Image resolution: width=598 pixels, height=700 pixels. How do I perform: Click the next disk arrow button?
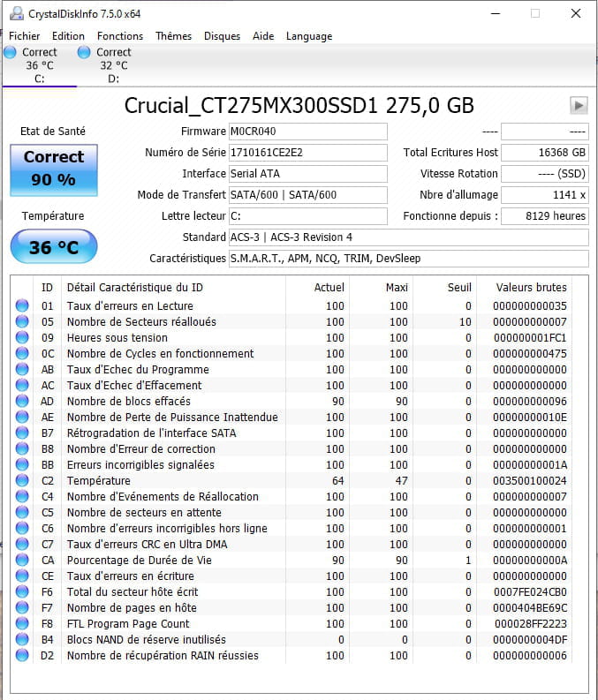(x=579, y=106)
